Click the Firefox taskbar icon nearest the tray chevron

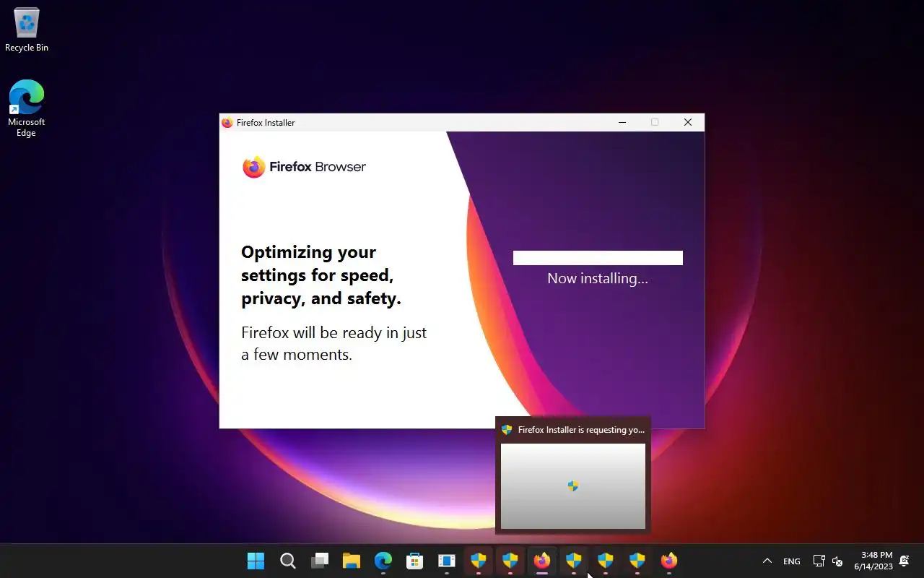pos(669,561)
